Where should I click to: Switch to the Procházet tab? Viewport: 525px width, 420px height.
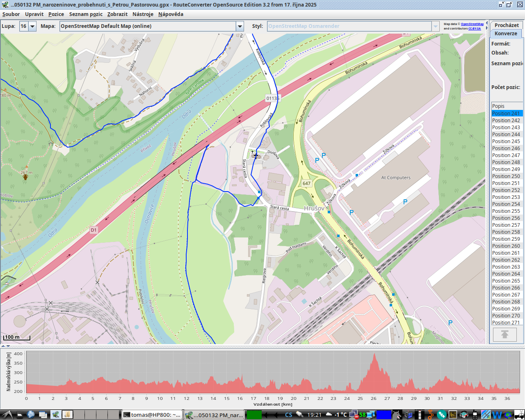pyautogui.click(x=506, y=25)
